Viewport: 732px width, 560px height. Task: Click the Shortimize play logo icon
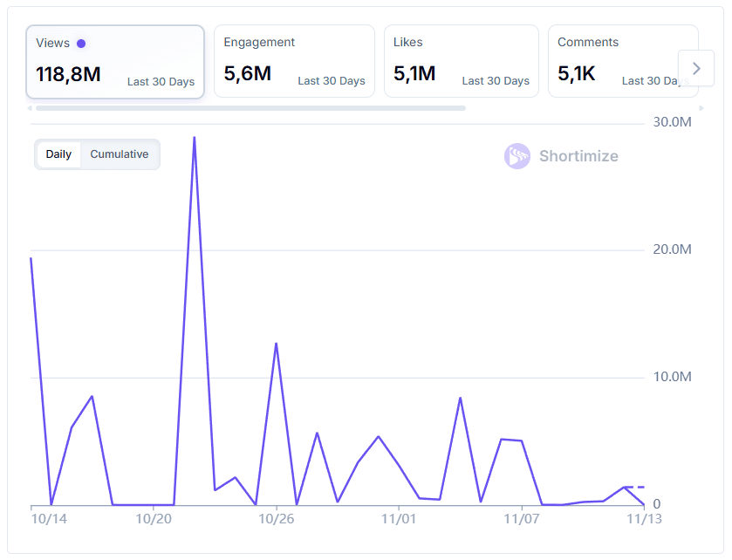[x=517, y=156]
